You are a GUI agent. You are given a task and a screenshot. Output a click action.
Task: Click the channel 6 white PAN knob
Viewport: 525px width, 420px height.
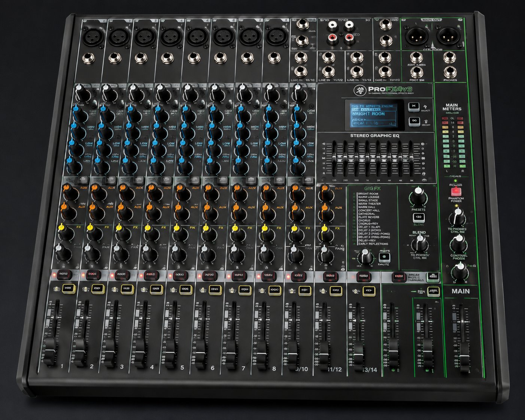pos(207,254)
